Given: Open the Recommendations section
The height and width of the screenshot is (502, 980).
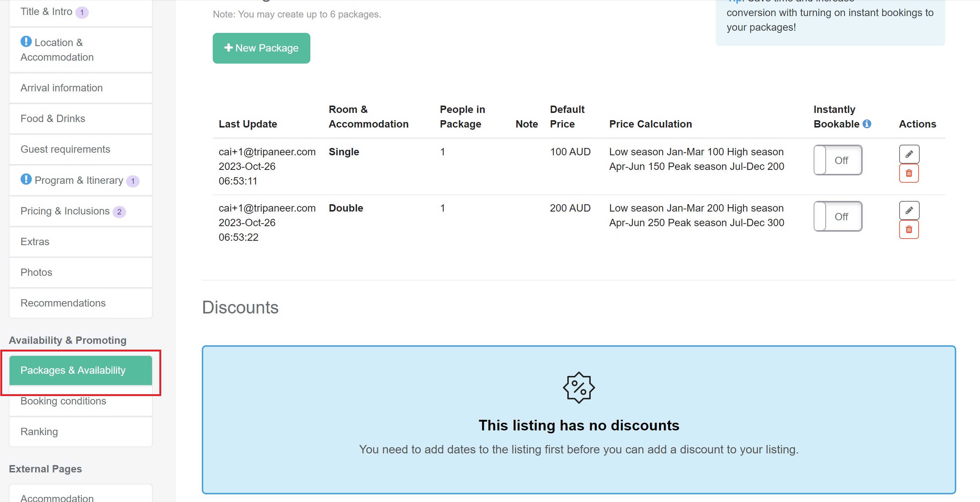Looking at the screenshot, I should (63, 303).
